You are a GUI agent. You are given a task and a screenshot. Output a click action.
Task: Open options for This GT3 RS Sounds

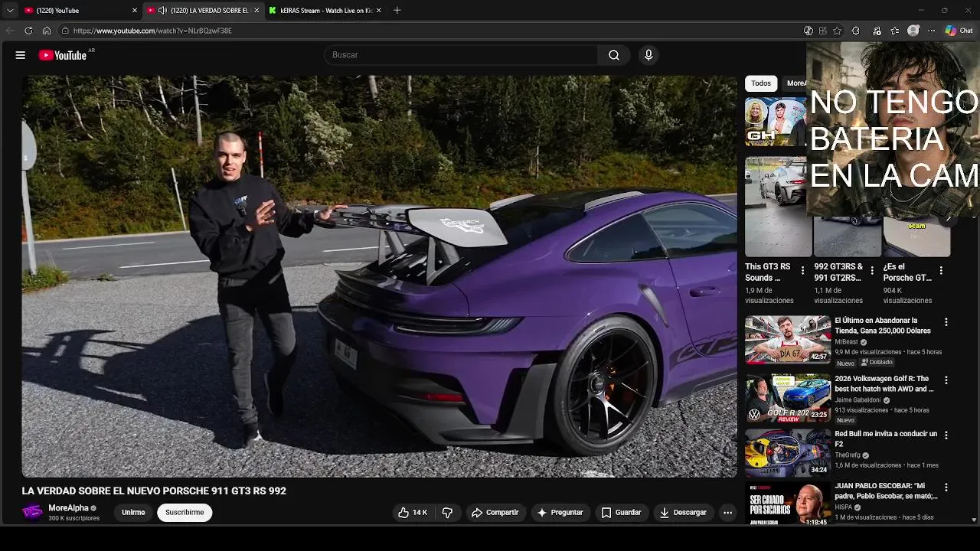(802, 270)
